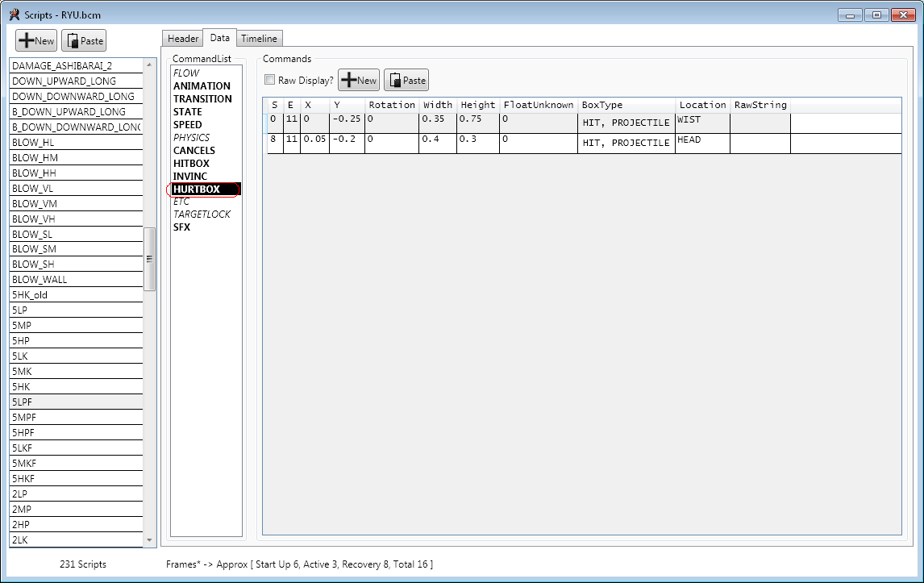Click the script list scrollbar thumb

click(x=149, y=259)
